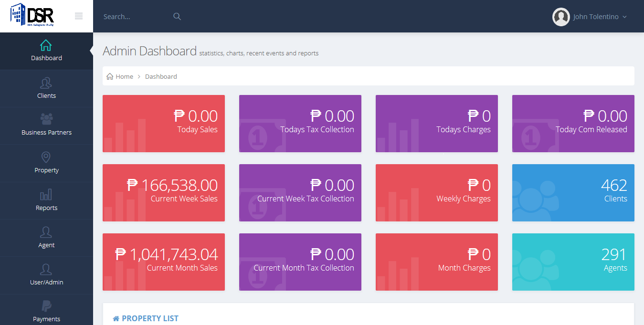Open Current Month Tax Collection card

point(300,262)
